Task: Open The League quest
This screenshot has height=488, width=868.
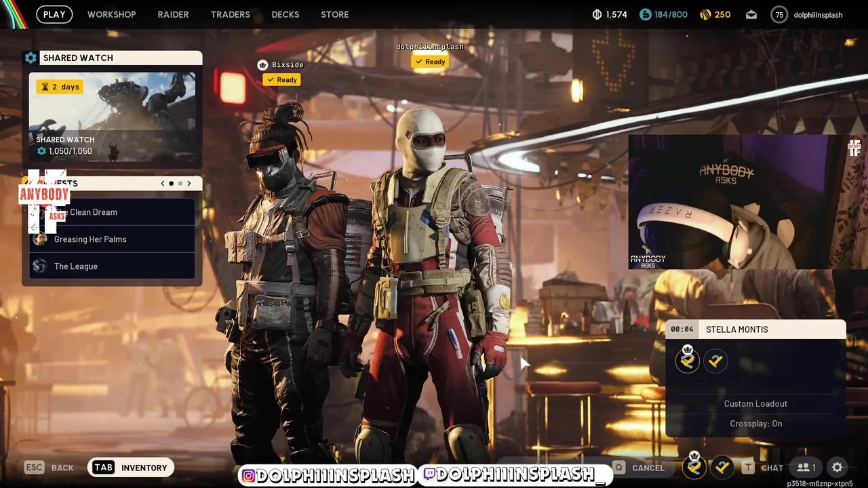Action: (112, 266)
